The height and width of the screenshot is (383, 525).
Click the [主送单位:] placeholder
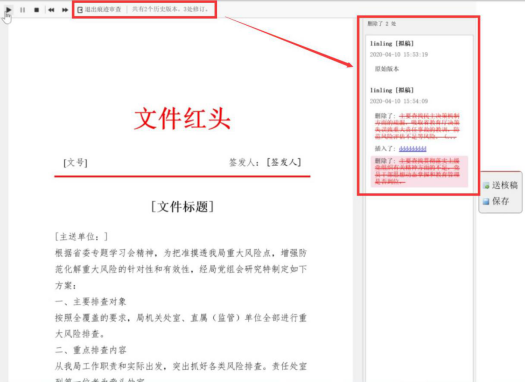(81, 237)
